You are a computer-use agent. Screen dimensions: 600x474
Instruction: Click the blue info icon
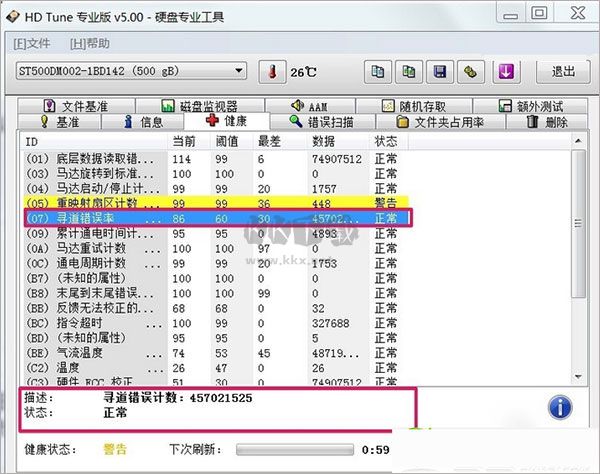(x=560, y=407)
